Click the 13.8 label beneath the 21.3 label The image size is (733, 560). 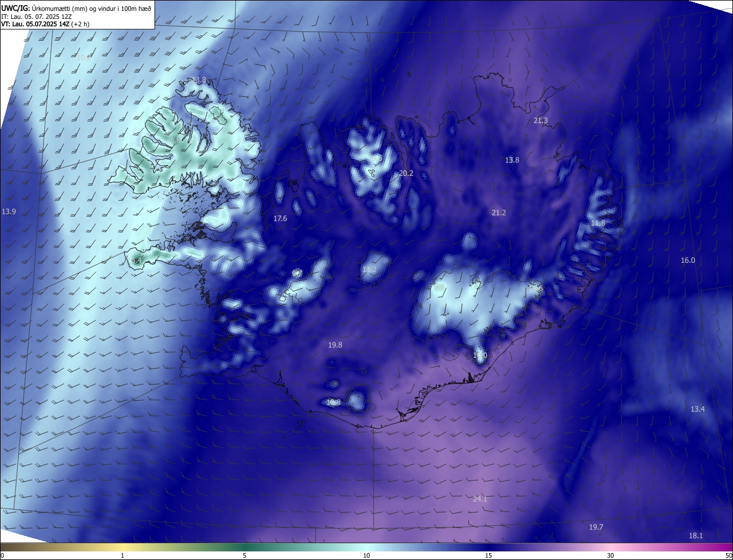click(x=512, y=160)
